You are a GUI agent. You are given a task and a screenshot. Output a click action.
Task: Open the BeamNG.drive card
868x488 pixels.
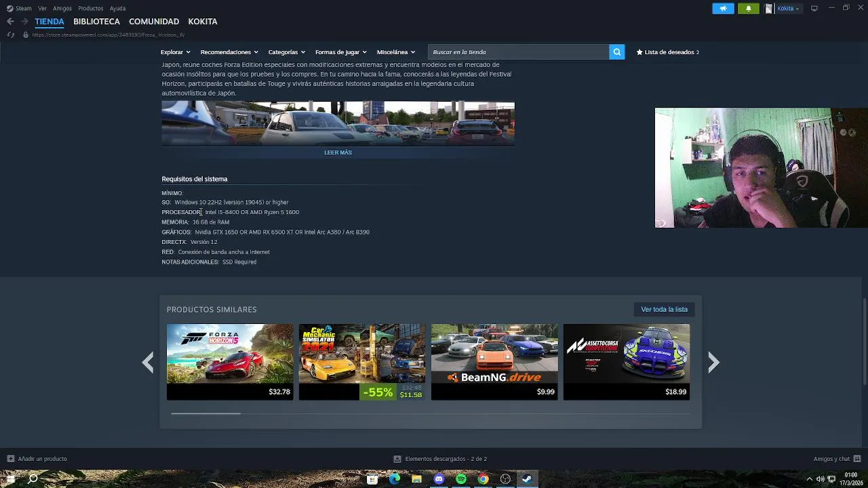pyautogui.click(x=494, y=361)
